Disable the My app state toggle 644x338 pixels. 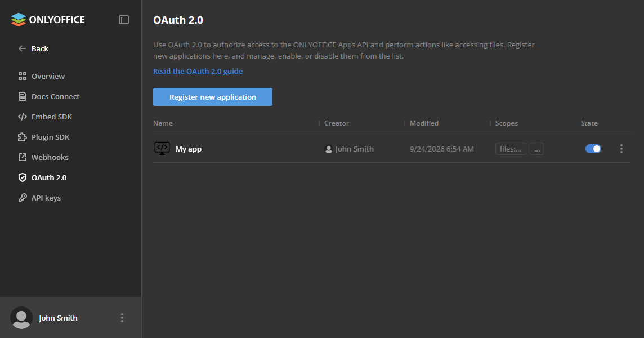pos(593,149)
